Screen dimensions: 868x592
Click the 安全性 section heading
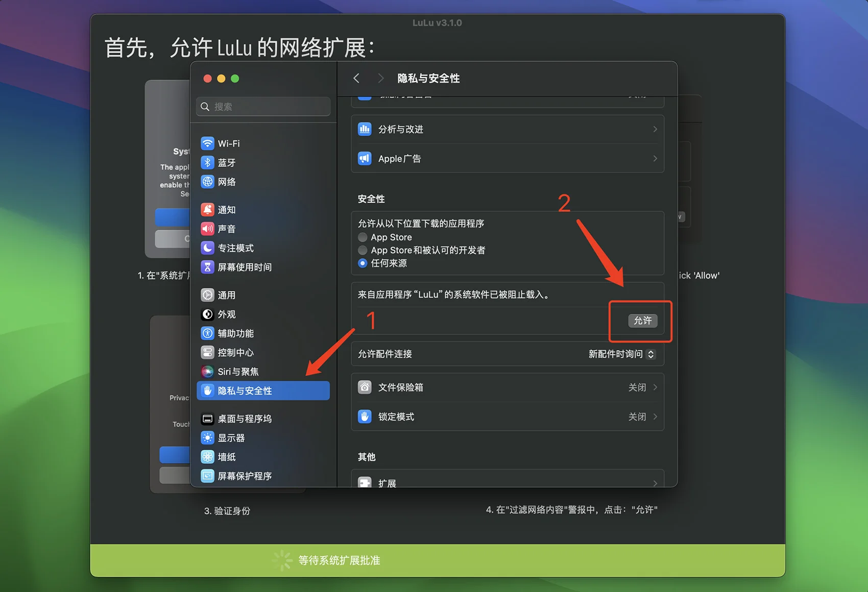tap(371, 199)
